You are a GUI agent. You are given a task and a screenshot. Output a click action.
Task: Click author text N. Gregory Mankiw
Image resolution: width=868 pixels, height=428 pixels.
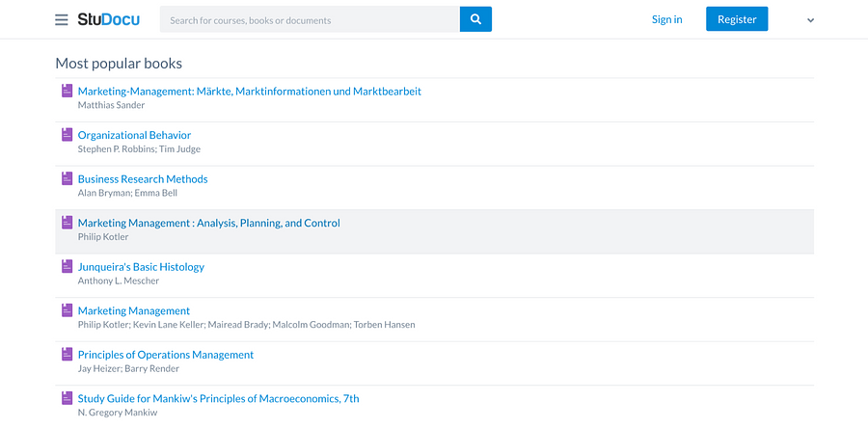[x=118, y=413]
